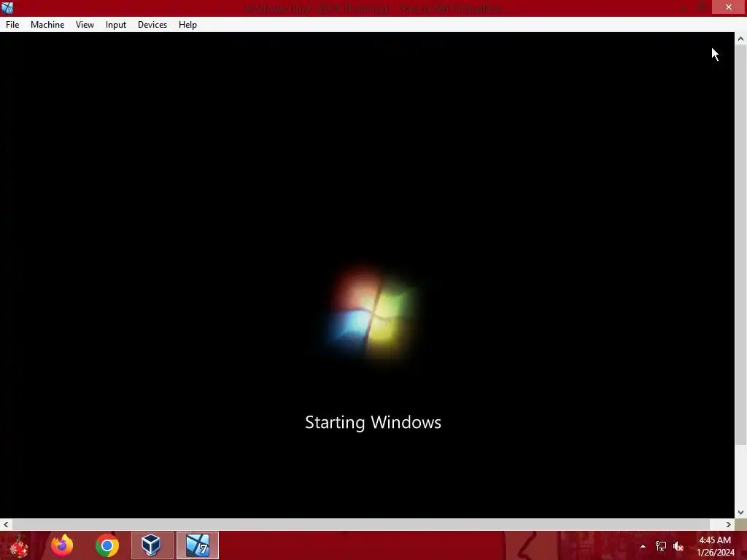
Task: Click the horizontal scrollbar right arrow
Action: [x=729, y=524]
